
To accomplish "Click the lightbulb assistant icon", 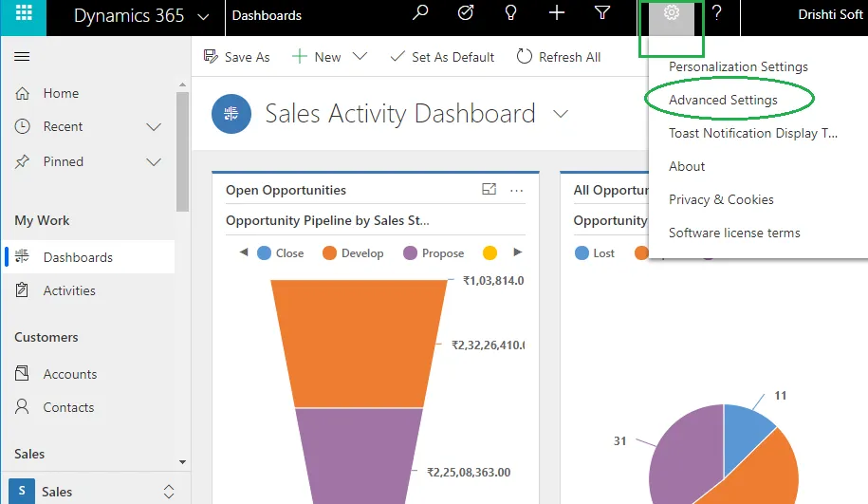I will coord(511,12).
